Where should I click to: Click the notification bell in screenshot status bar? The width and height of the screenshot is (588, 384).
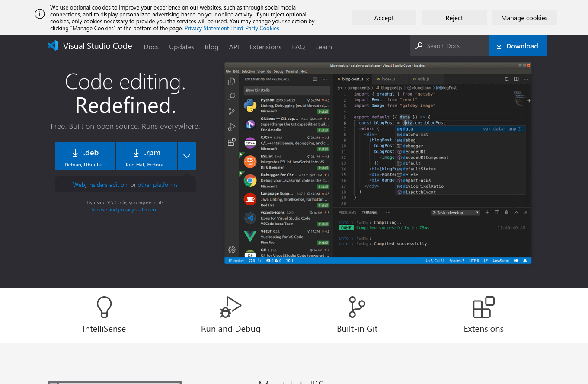(525, 261)
